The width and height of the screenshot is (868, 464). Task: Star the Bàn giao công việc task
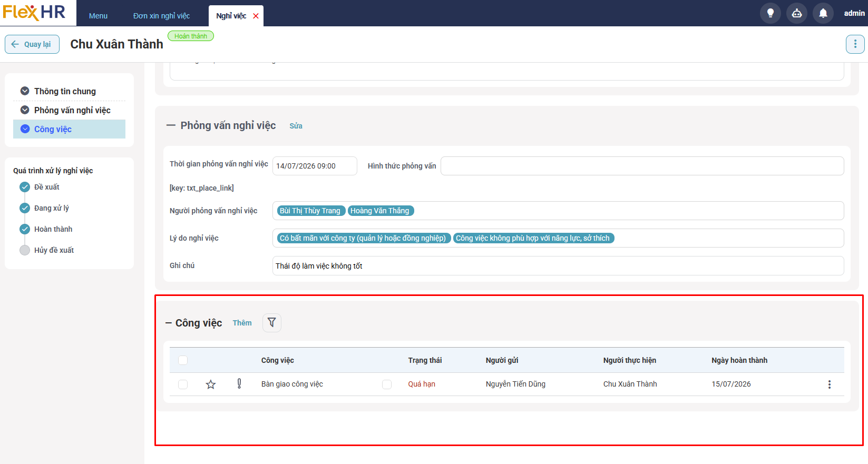pyautogui.click(x=211, y=384)
